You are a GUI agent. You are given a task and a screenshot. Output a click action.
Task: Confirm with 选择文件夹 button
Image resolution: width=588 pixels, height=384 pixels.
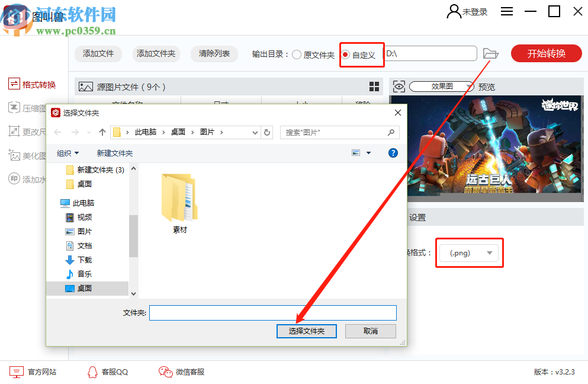click(306, 331)
